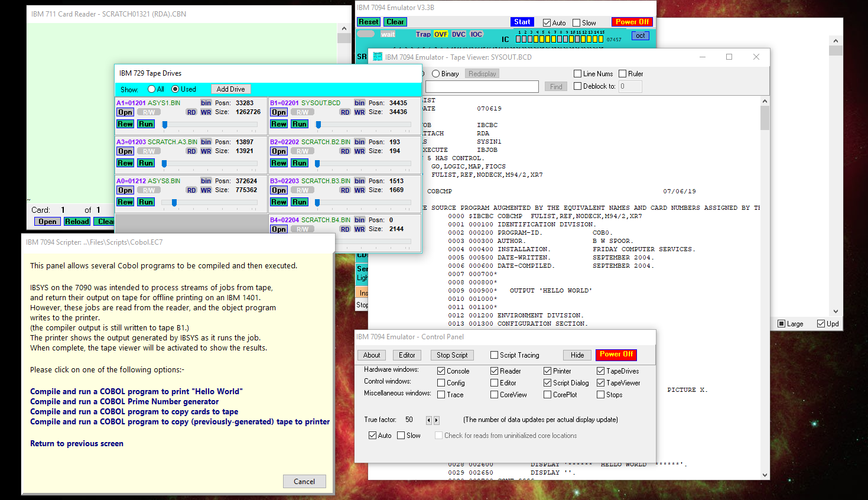Click the Stop Script button

pyautogui.click(x=452, y=355)
